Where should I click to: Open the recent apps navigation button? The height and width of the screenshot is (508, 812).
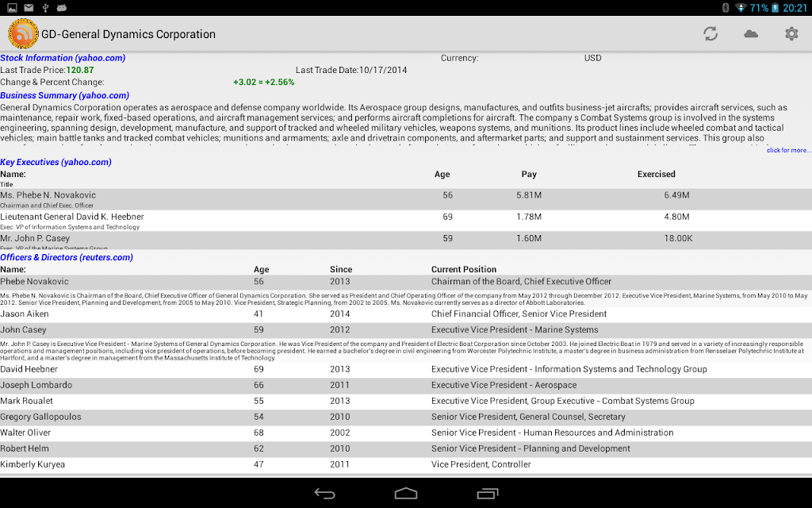pyautogui.click(x=487, y=494)
